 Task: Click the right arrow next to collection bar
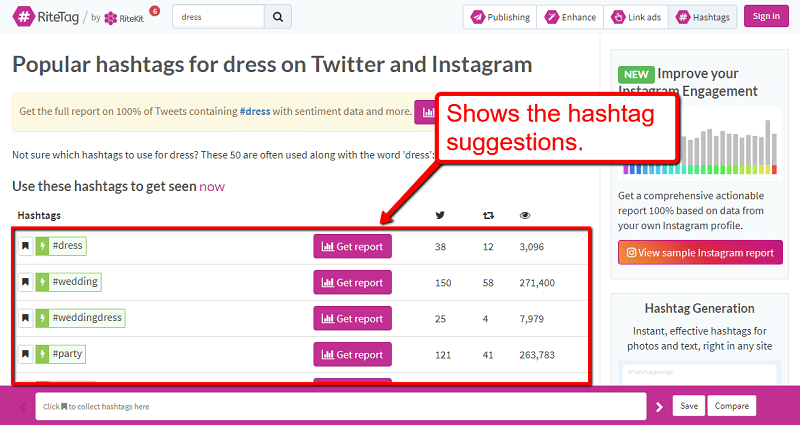[659, 407]
